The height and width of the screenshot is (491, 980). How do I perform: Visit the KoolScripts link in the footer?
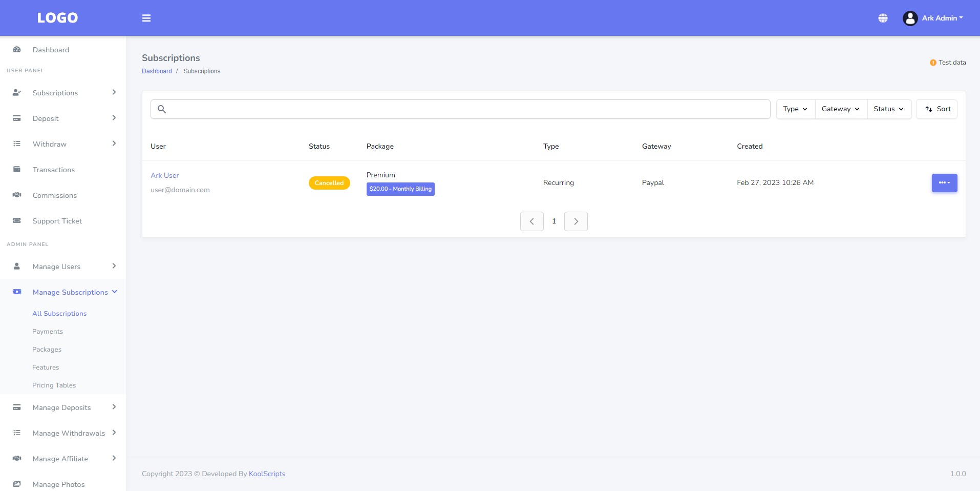(x=266, y=474)
